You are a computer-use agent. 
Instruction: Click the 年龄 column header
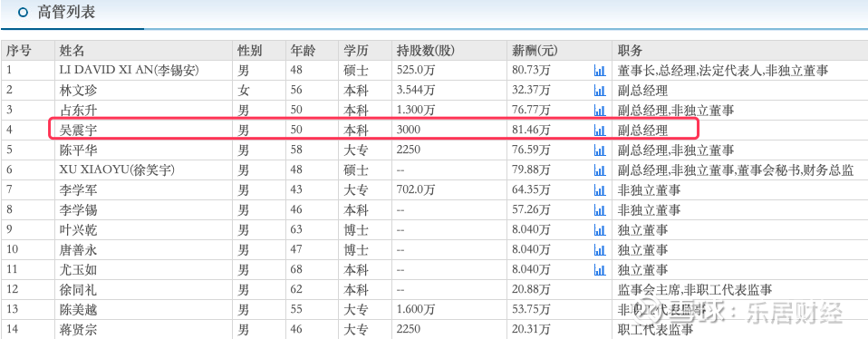click(x=304, y=51)
